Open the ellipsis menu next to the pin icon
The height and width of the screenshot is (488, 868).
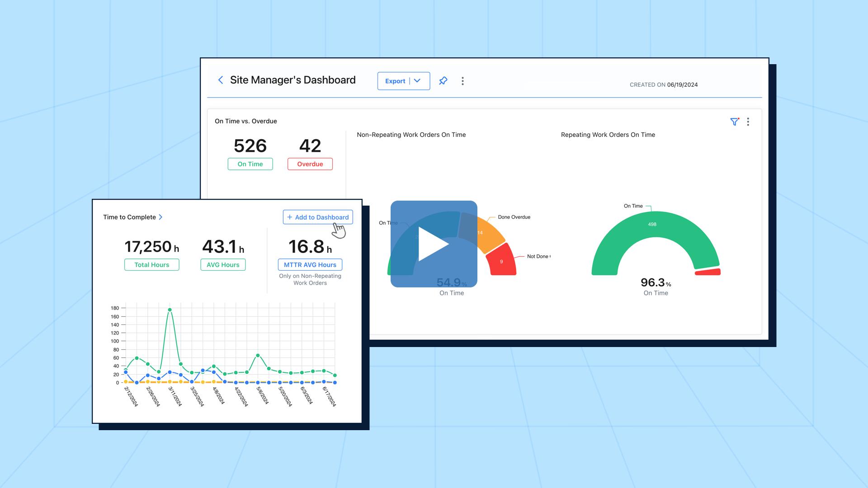[462, 80]
